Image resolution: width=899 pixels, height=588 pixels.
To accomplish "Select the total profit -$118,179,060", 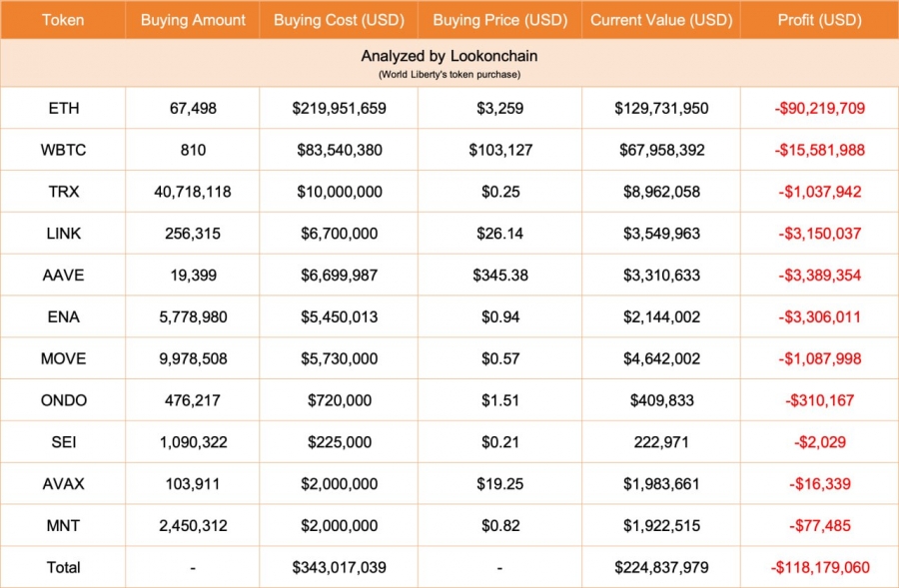I will coord(819,567).
